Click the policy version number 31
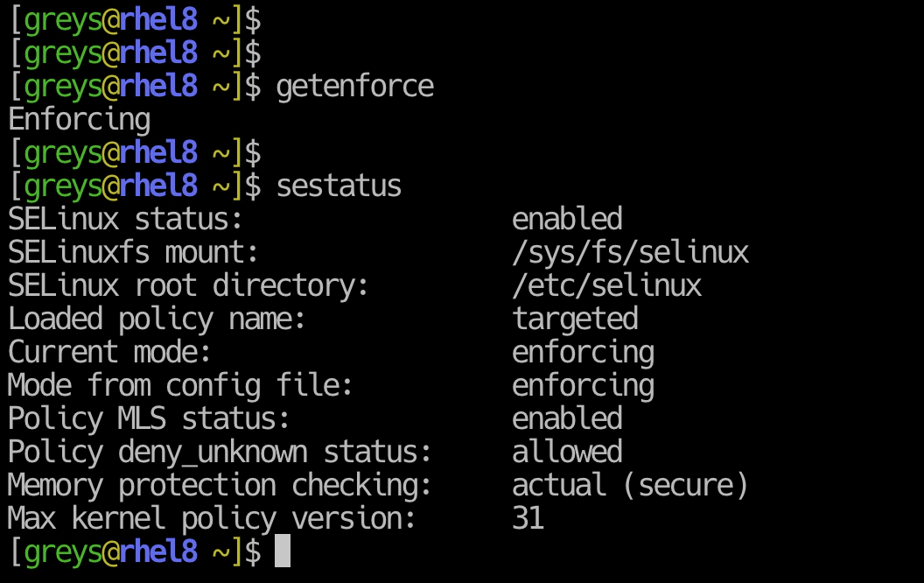The height and width of the screenshot is (583, 924). point(528,519)
